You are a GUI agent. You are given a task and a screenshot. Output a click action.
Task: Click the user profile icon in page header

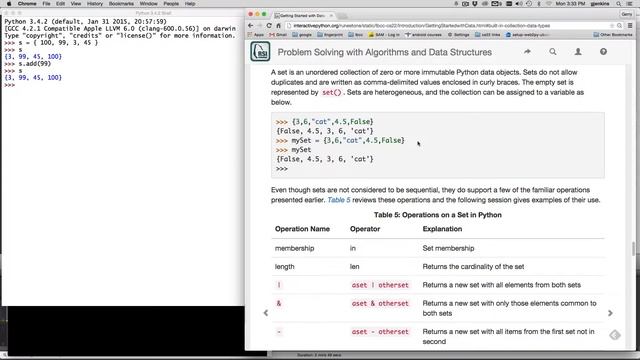pos(578,52)
